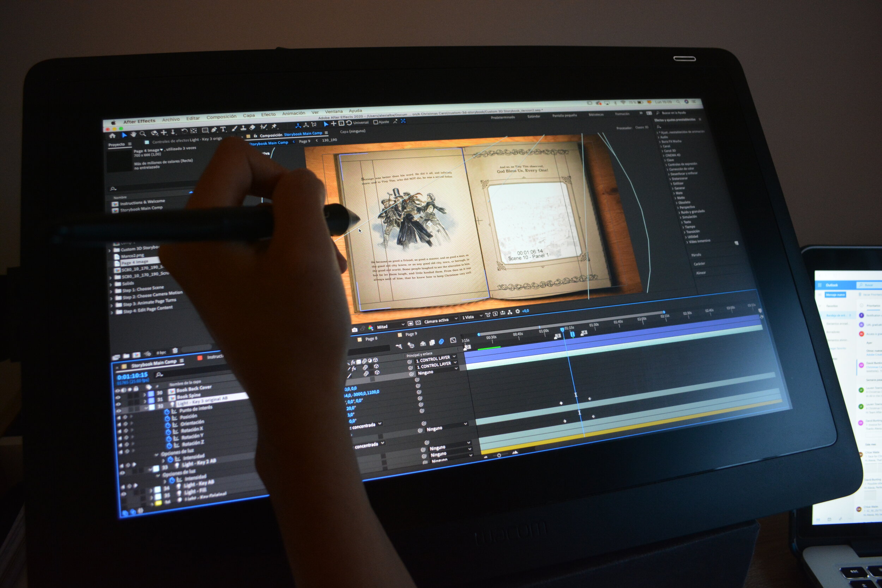Click the region of interest icon
Viewport: 882px width, 588px height.
[410, 323]
